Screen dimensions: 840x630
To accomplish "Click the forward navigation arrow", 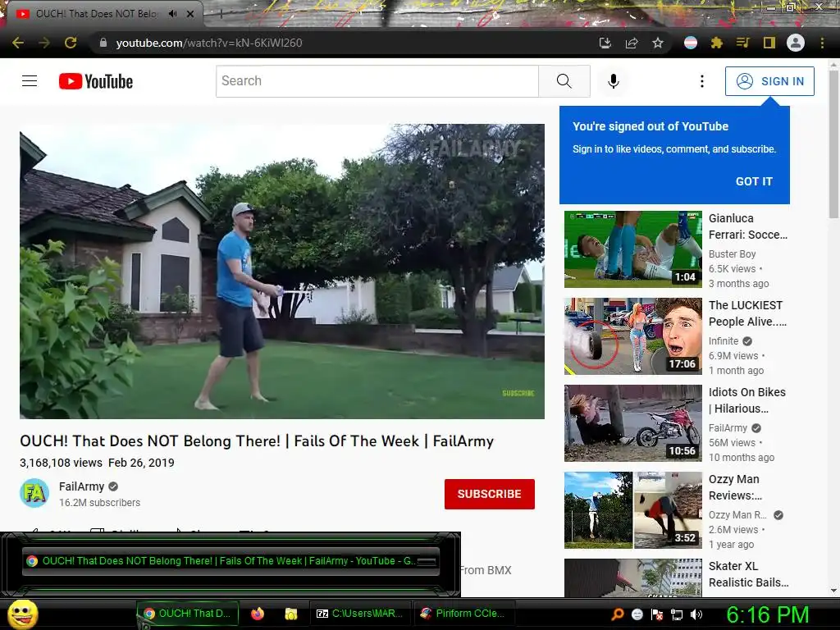I will pyautogui.click(x=44, y=43).
